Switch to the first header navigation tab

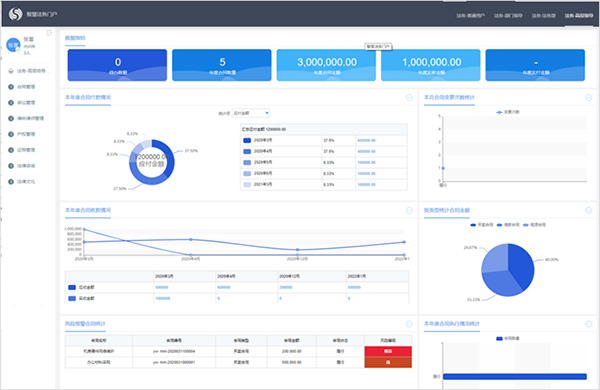[470, 16]
